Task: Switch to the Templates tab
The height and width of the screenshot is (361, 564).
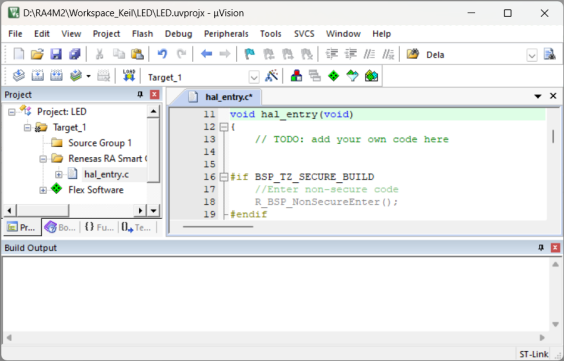Action: point(137,227)
